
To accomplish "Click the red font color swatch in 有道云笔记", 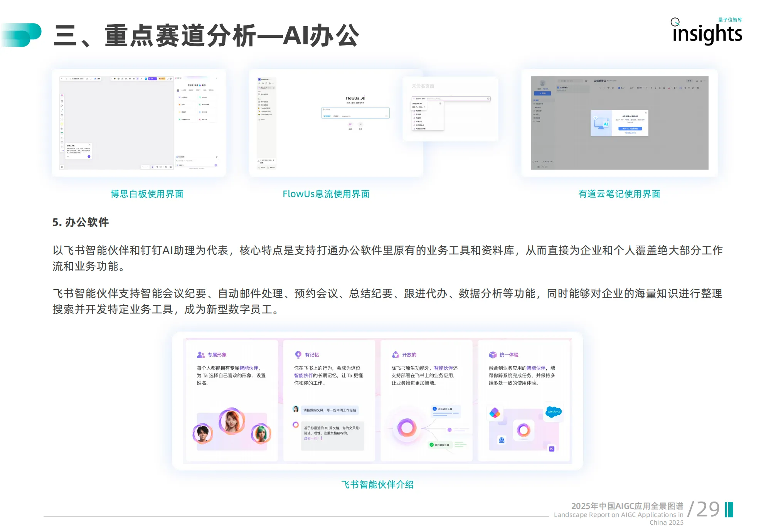I will click(x=669, y=88).
